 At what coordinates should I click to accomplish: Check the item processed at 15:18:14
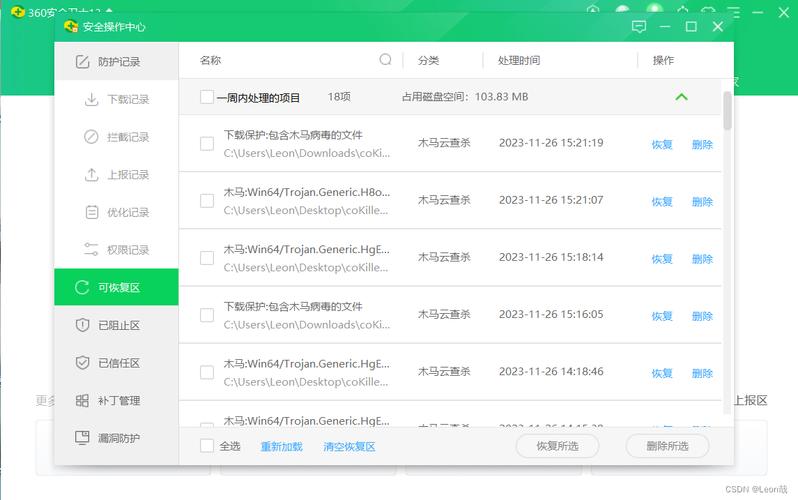(207, 258)
